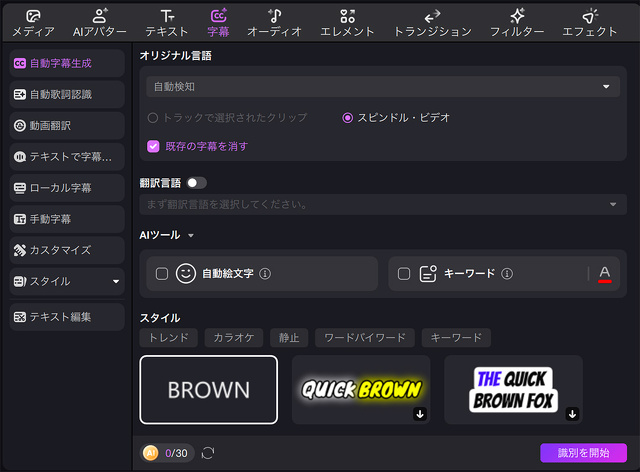Toggle the 翻訳言語 switch

196,183
